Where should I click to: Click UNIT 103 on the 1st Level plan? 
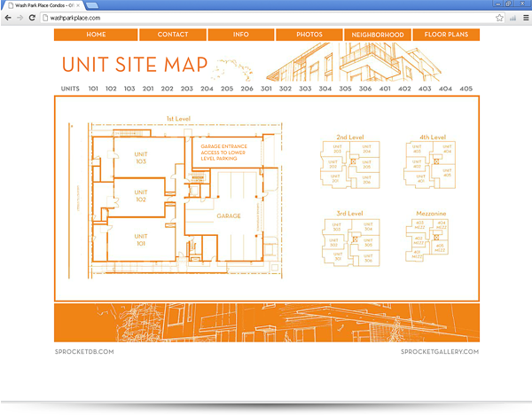tap(141, 158)
